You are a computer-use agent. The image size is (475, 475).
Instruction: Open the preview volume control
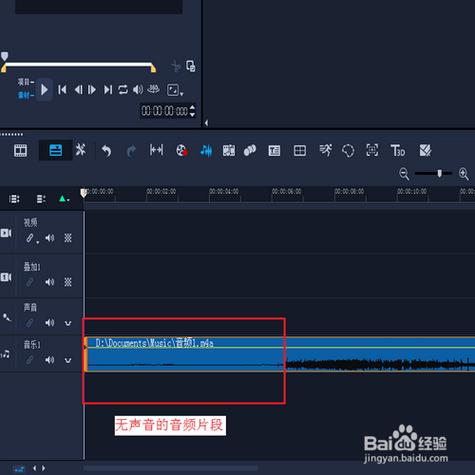point(138,89)
